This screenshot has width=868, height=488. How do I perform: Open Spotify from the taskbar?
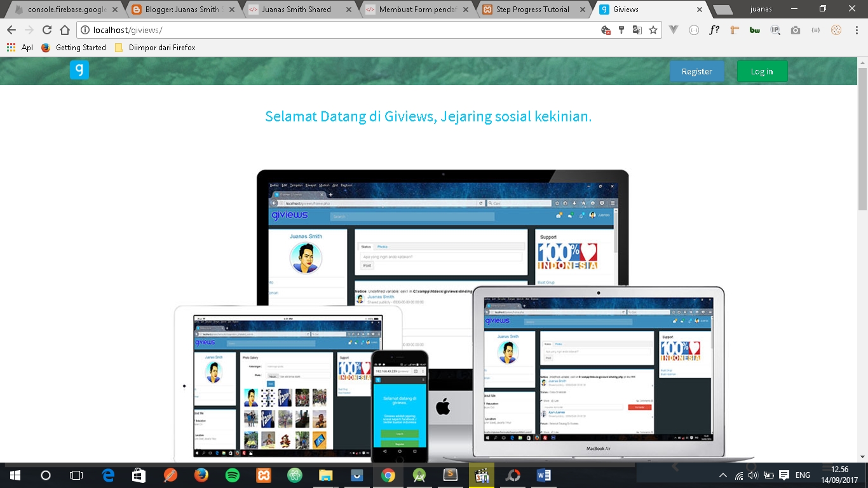233,475
